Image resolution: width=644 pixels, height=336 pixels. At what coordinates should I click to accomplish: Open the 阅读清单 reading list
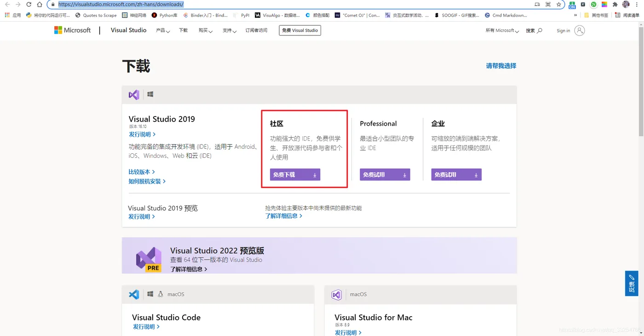click(x=627, y=15)
